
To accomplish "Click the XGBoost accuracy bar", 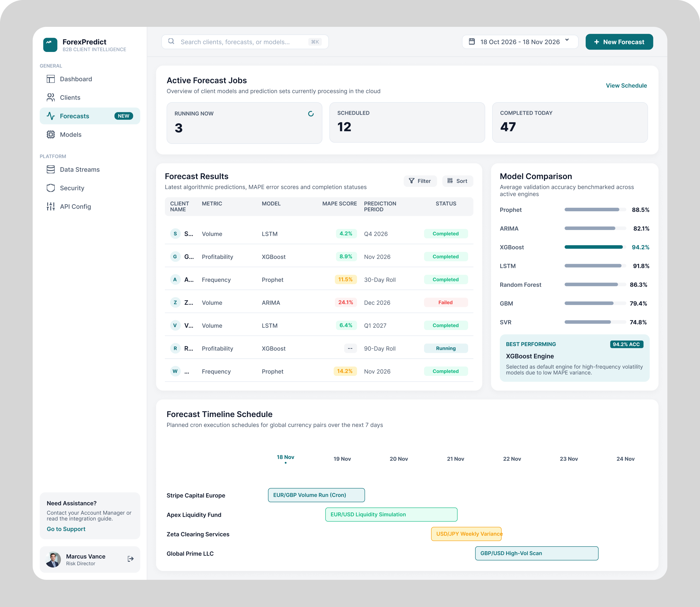I will [x=595, y=247].
